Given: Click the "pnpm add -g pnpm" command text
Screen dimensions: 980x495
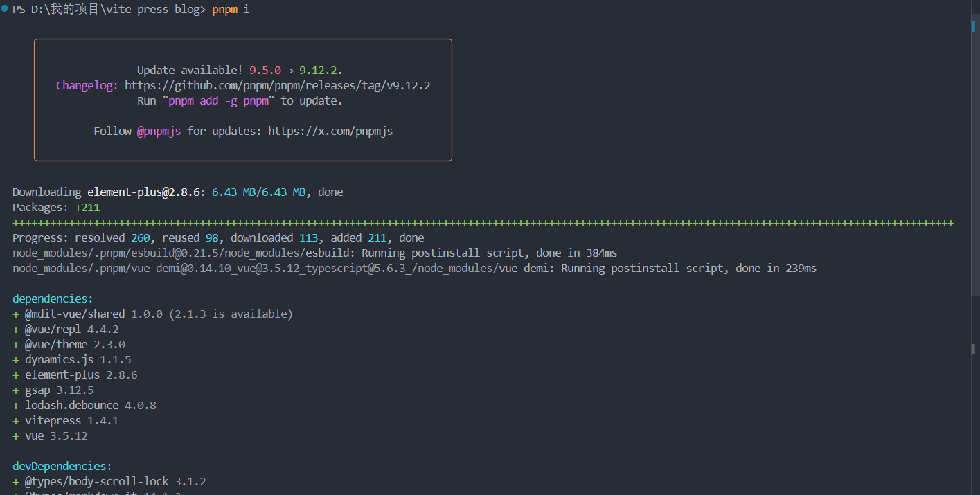Looking at the screenshot, I should [x=218, y=100].
